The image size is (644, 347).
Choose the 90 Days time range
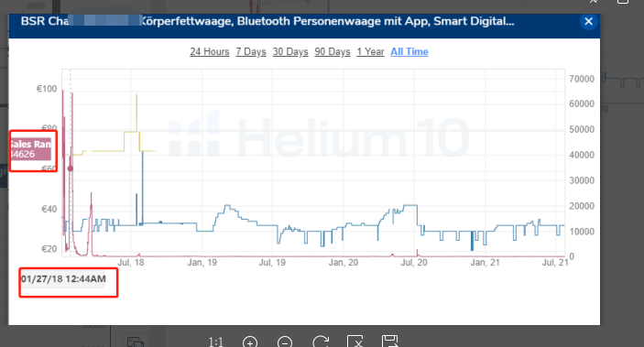pos(333,52)
